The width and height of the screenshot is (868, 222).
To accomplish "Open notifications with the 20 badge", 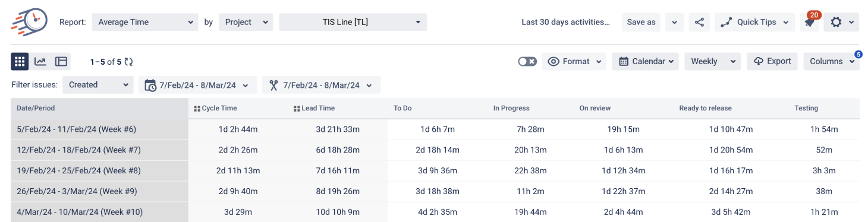I will click(809, 22).
